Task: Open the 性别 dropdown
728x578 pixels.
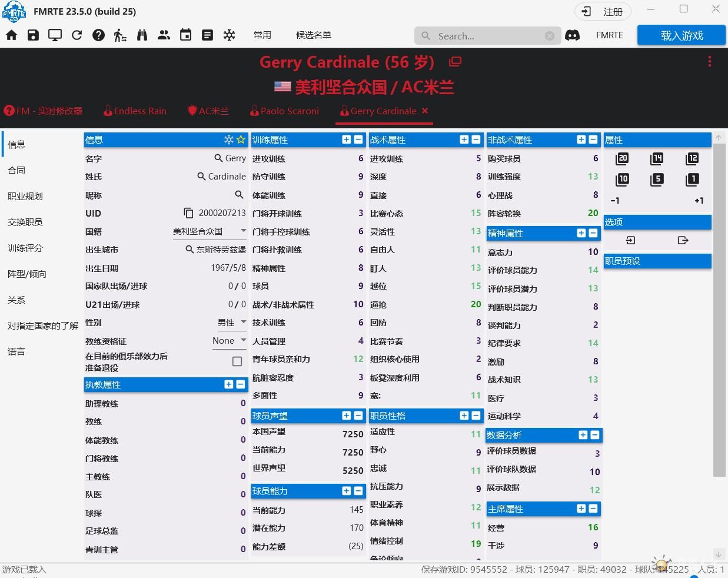Action: 232,323
